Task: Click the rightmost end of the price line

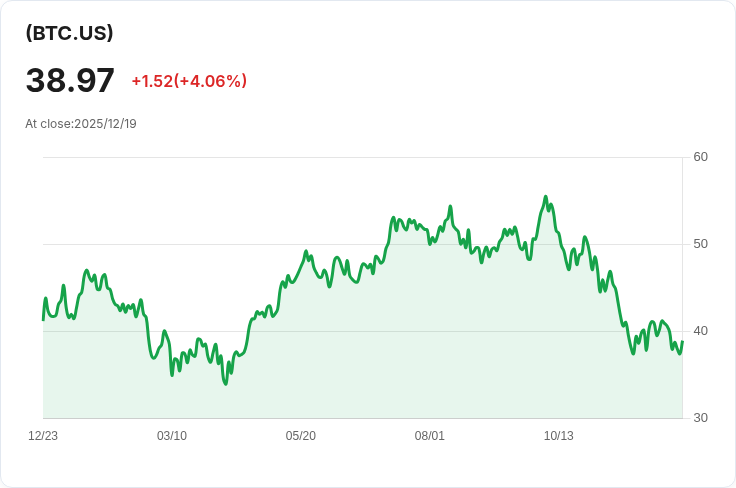Action: (682, 341)
